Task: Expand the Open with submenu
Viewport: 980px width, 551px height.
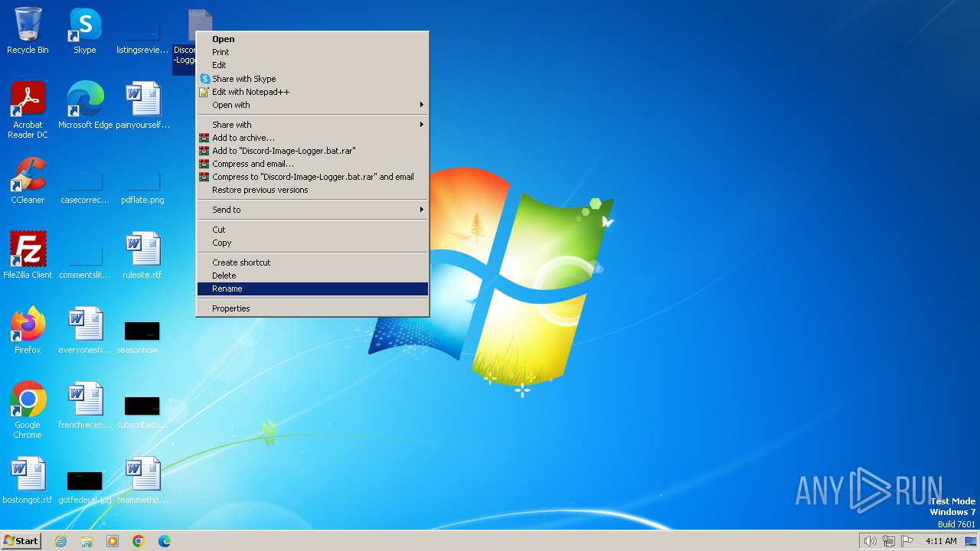Action: (312, 105)
